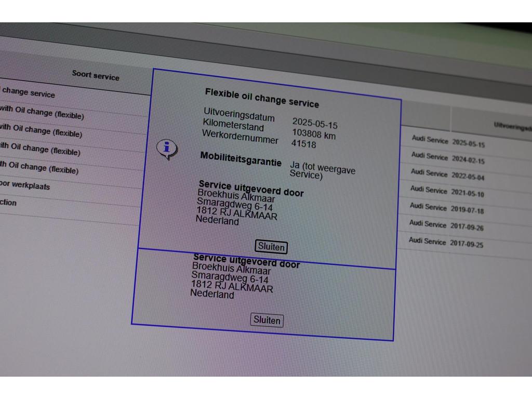Select the 'werkplaats' service row

pos(25,185)
